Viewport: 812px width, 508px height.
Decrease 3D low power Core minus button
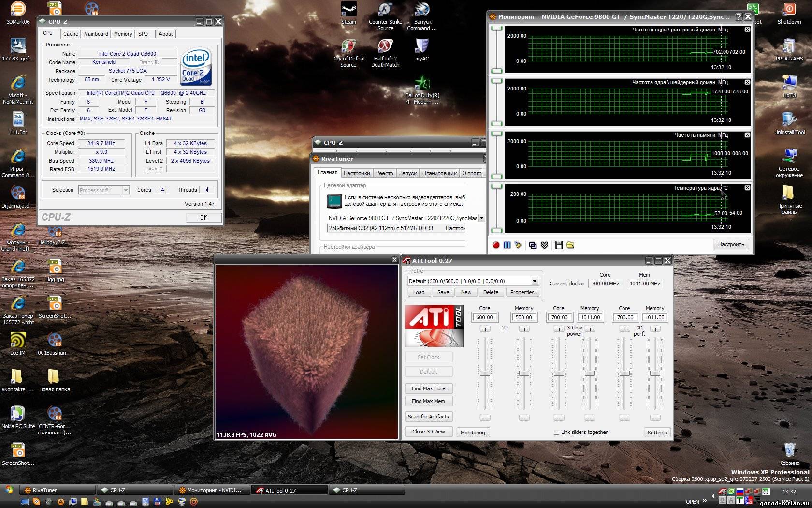[559, 418]
